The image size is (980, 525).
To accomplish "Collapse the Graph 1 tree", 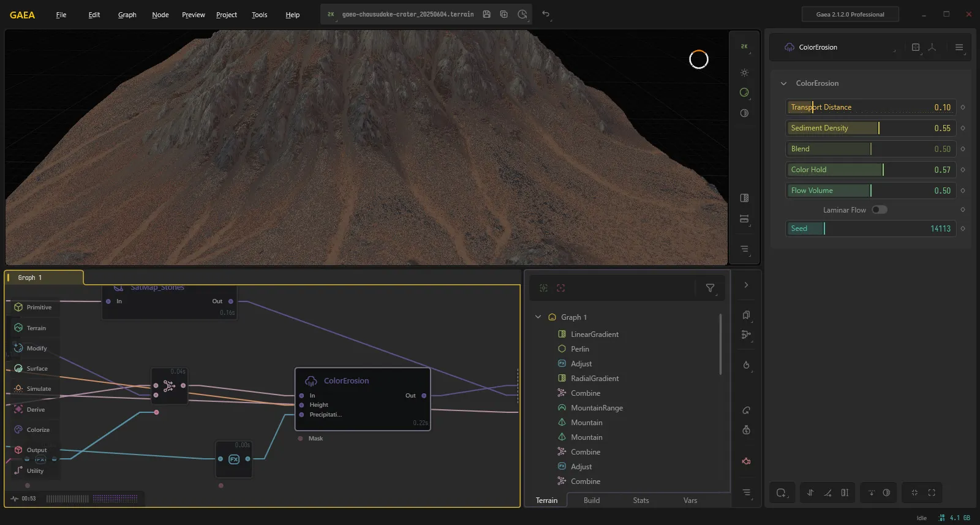I will coord(538,317).
